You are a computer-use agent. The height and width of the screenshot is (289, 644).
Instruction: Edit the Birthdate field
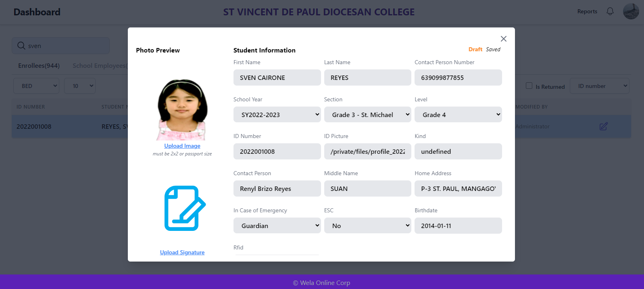pyautogui.click(x=458, y=226)
